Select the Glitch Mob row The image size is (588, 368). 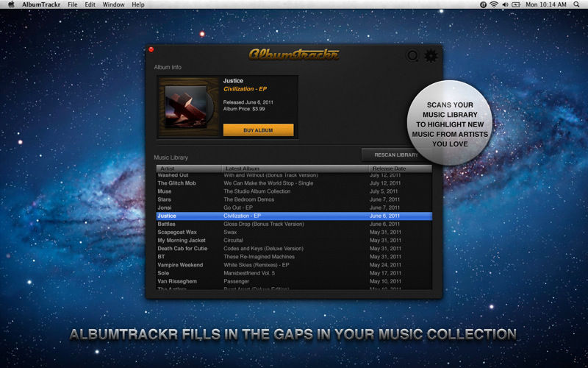pos(294,183)
